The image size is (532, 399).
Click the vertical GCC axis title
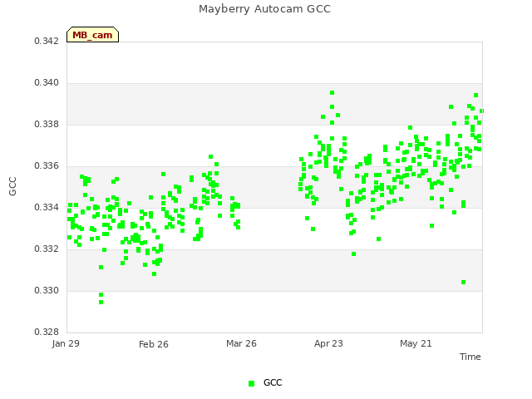(x=12, y=186)
